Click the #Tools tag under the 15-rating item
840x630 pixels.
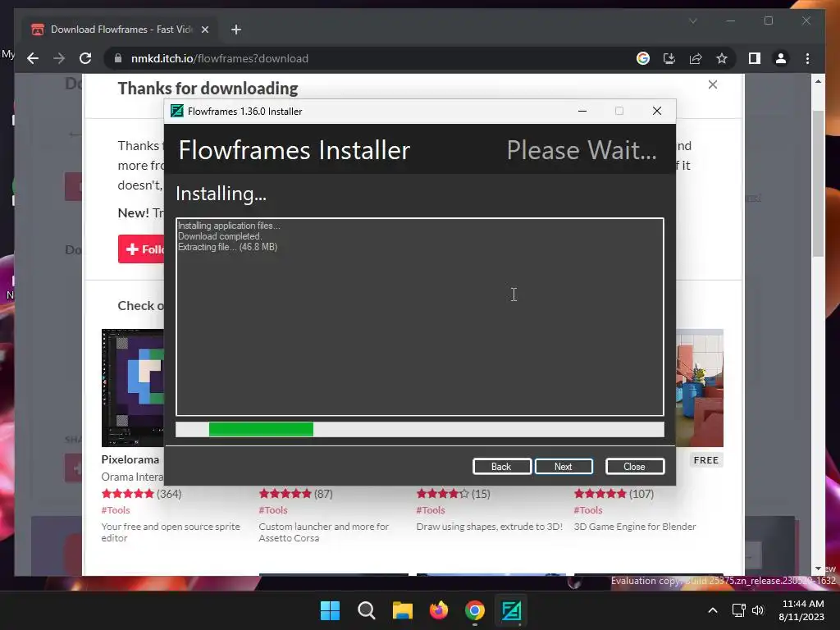coord(431,510)
